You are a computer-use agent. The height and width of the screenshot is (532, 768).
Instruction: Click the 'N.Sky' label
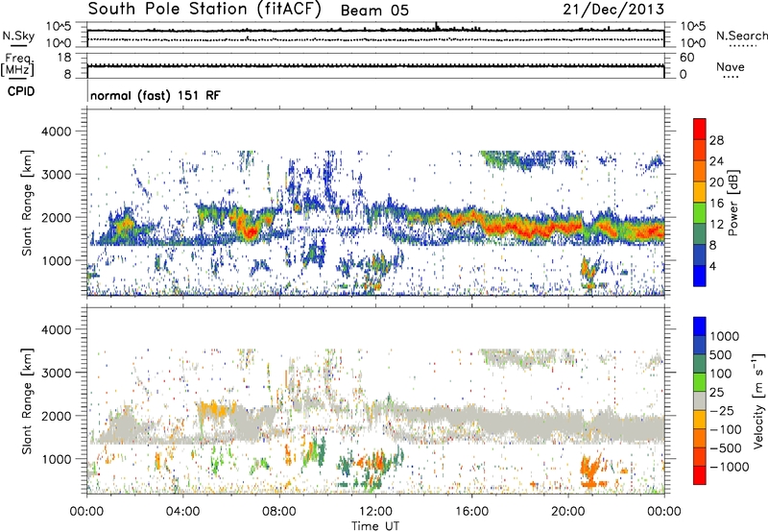pos(18,36)
